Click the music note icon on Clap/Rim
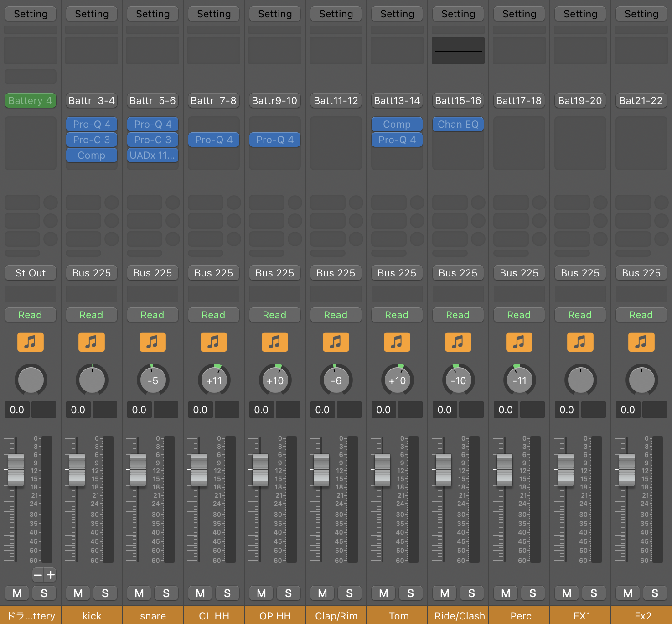Screen dimensions: 672x624 [x=336, y=342]
